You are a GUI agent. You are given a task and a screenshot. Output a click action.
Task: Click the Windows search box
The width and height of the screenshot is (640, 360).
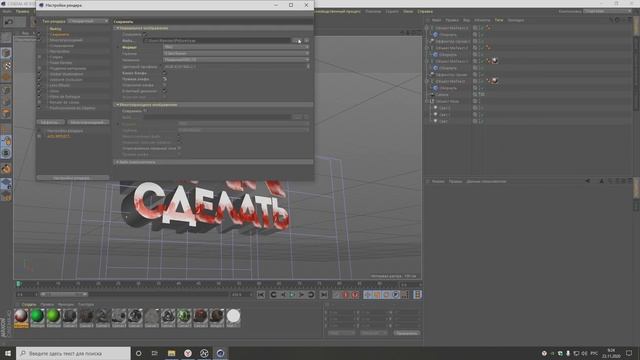(73, 353)
